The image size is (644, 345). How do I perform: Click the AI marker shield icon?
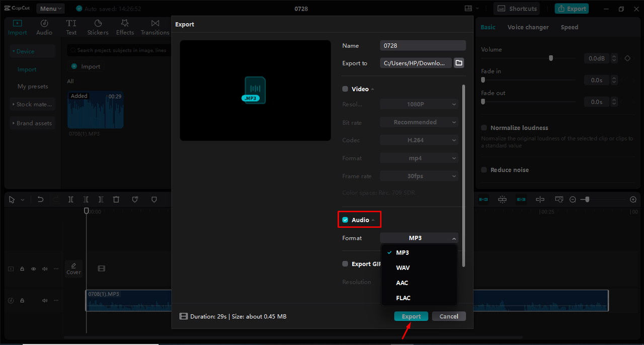coord(135,199)
